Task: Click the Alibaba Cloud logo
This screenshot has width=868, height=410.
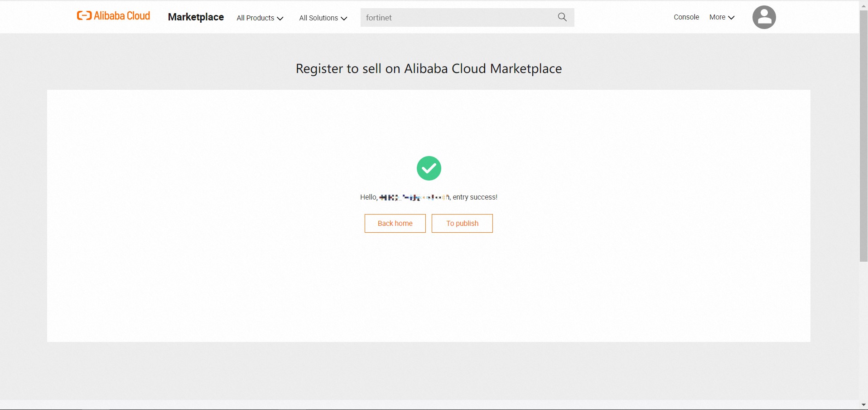Action: [x=113, y=16]
